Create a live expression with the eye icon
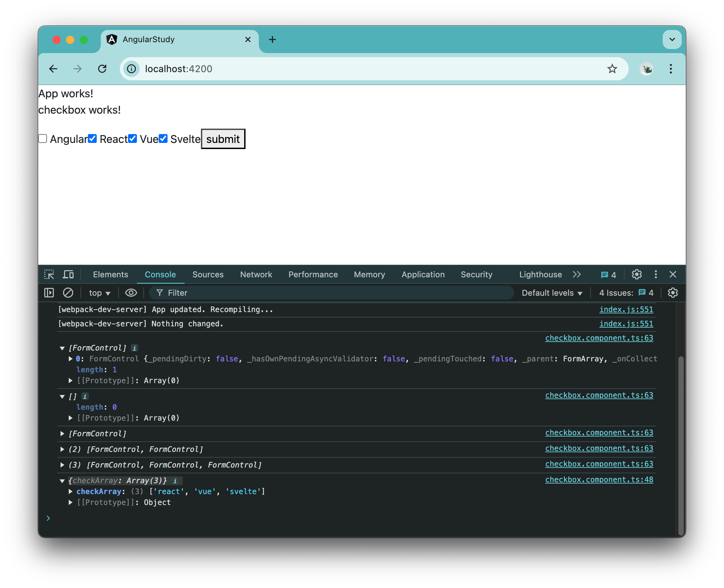Image resolution: width=724 pixels, height=588 pixels. coord(131,293)
